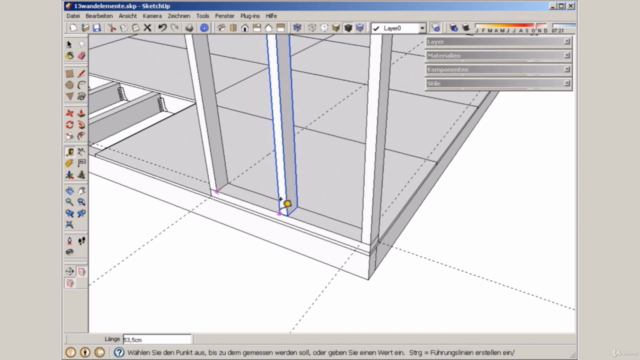Image resolution: width=640 pixels, height=360 pixels.
Task: Activate the Axes tool
Action: (x=69, y=175)
